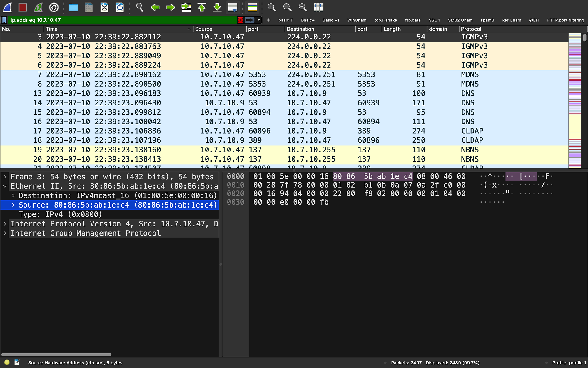Open display filter bookmarks
Screen dimensions: 588x368
4,20
